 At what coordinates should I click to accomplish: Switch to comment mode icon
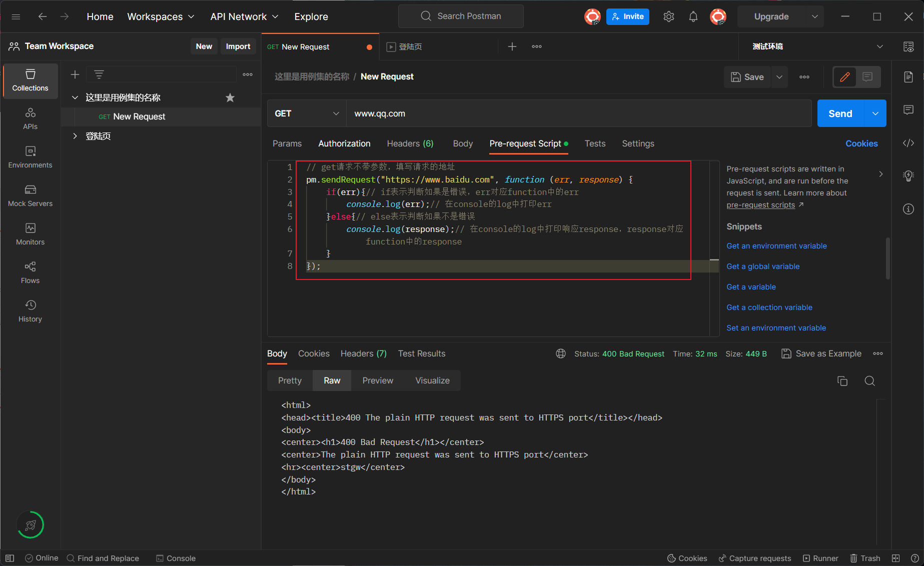pos(867,77)
